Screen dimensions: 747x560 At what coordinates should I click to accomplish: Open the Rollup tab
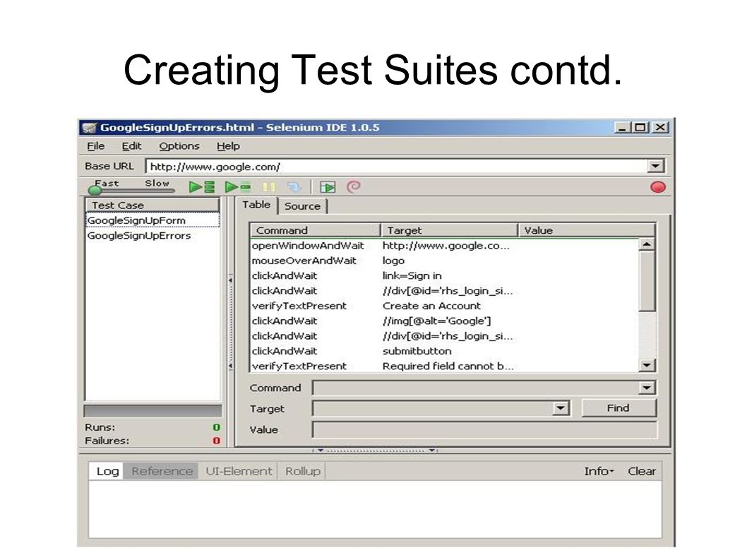tap(302, 471)
